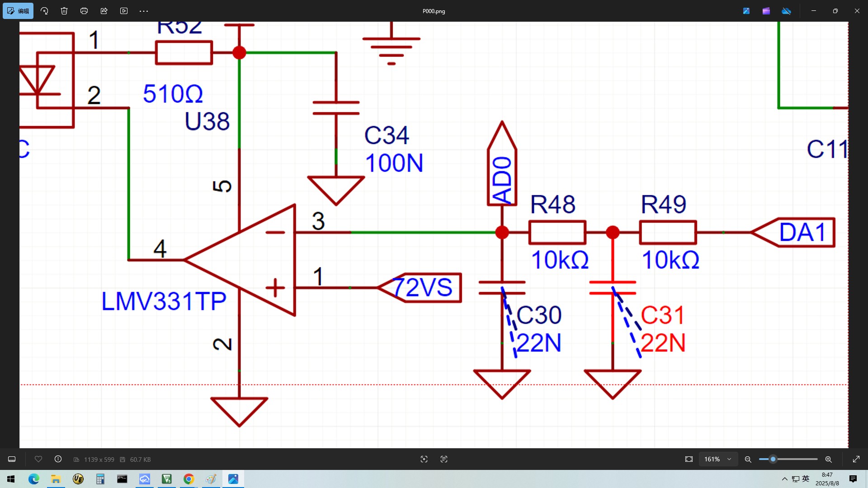Click the 510Ω value text
Viewport: 868px width, 488px height.
(173, 94)
